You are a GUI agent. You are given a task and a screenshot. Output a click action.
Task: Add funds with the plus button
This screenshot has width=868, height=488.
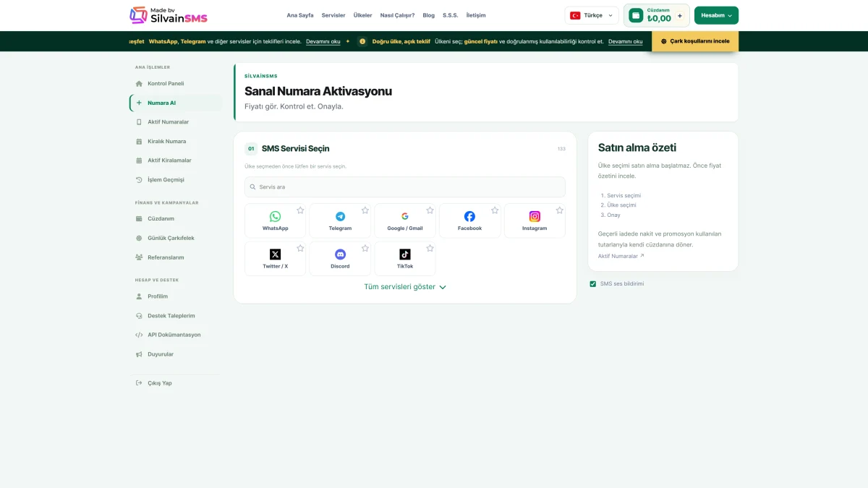pyautogui.click(x=680, y=15)
